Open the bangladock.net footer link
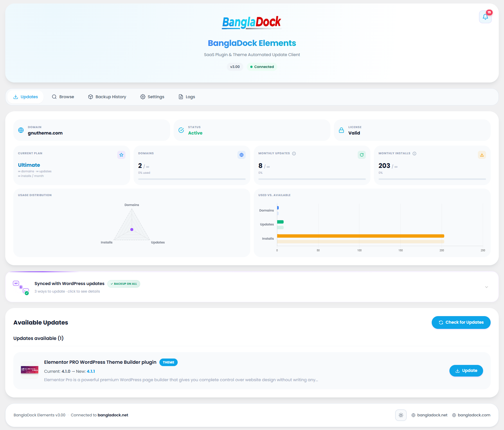Image resolution: width=504 pixels, height=430 pixels. 429,415
